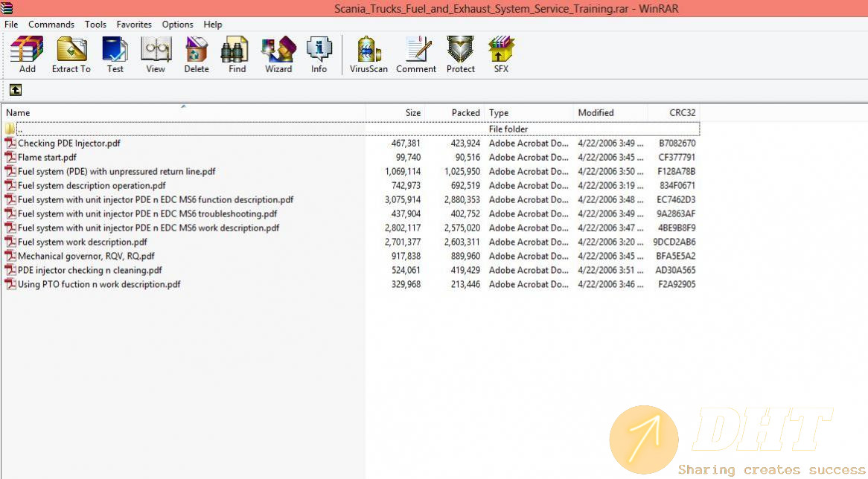868x479 pixels.
Task: Open the Favorites menu
Action: click(134, 25)
